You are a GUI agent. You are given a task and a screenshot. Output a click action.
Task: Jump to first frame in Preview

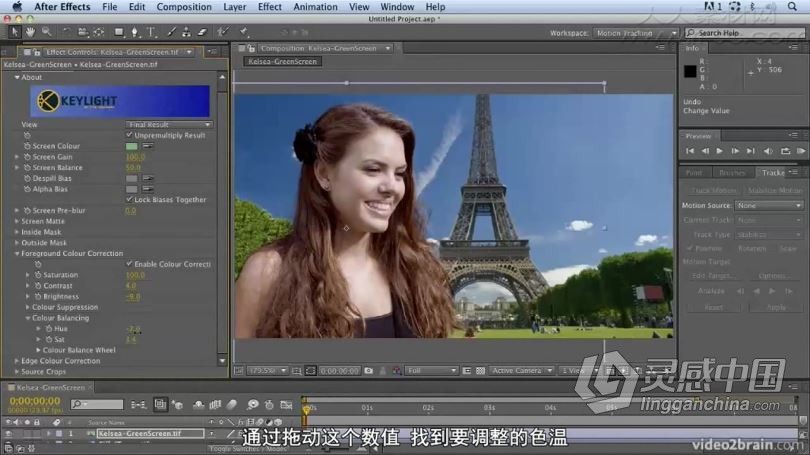[x=690, y=151]
